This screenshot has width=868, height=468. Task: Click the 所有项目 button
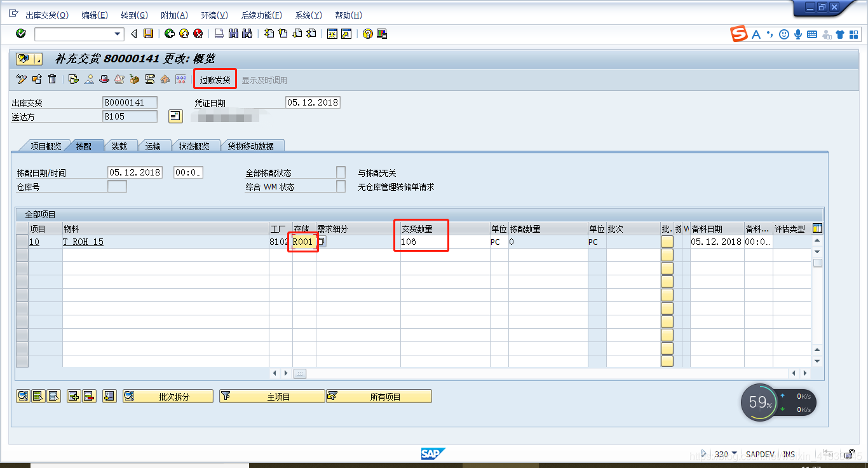tap(379, 396)
